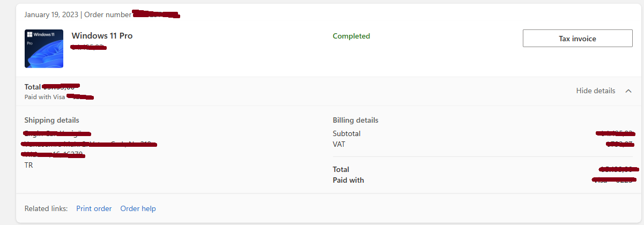Click the green Completed status text

[351, 36]
